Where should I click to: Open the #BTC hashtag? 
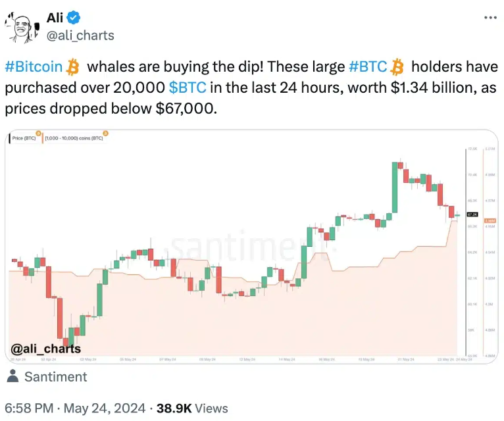368,67
